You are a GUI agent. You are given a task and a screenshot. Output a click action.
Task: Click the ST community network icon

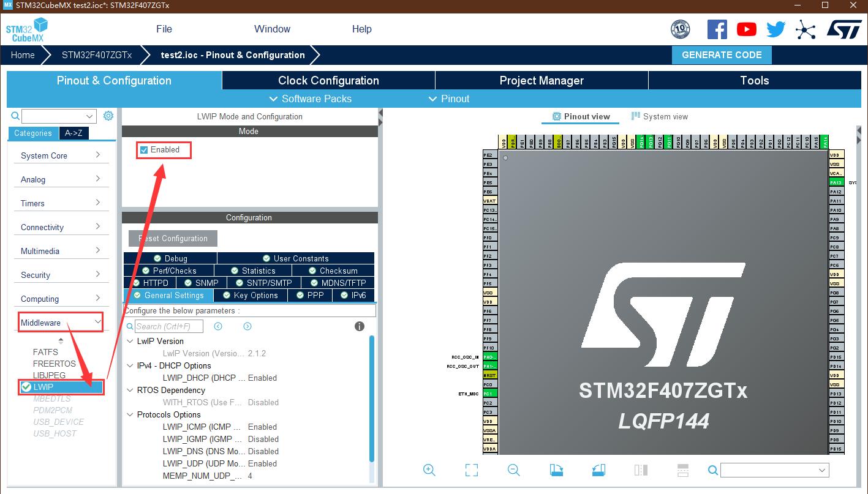[806, 29]
